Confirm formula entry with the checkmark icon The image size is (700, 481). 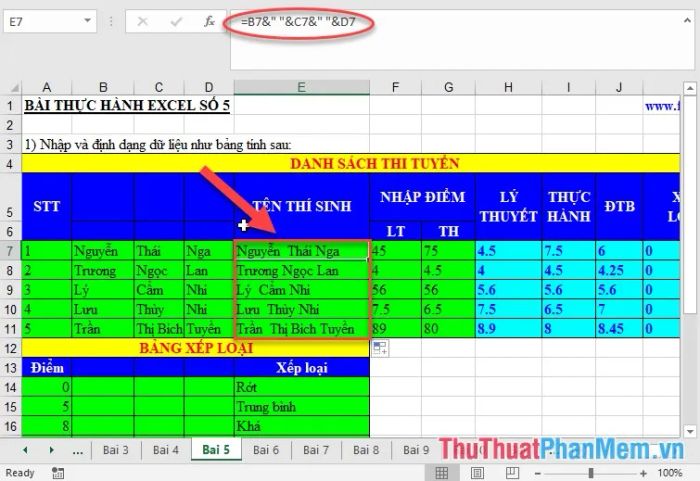point(176,21)
